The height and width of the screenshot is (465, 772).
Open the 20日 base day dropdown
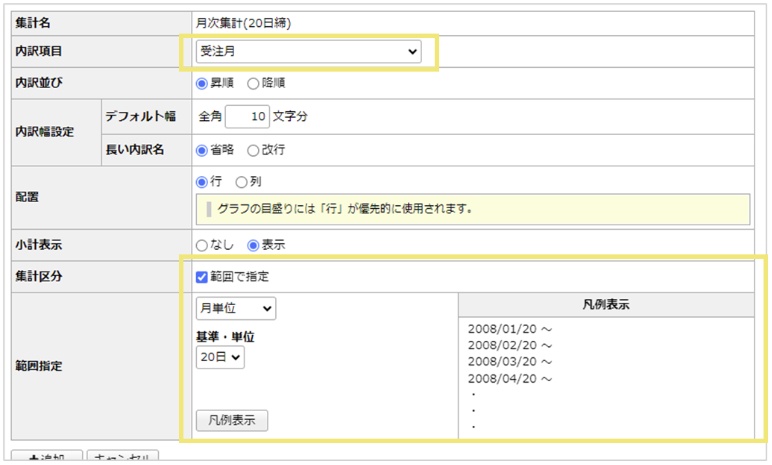[220, 357]
